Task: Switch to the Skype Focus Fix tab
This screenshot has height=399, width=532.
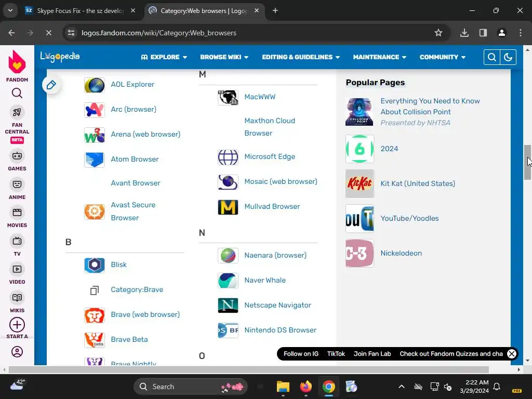Action: click(x=81, y=11)
